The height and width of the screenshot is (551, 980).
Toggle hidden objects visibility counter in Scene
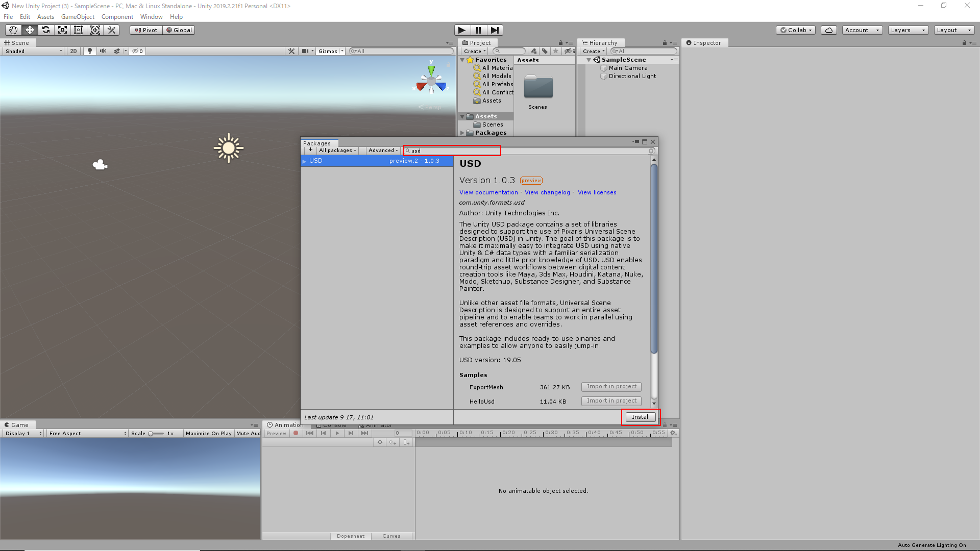(x=138, y=51)
